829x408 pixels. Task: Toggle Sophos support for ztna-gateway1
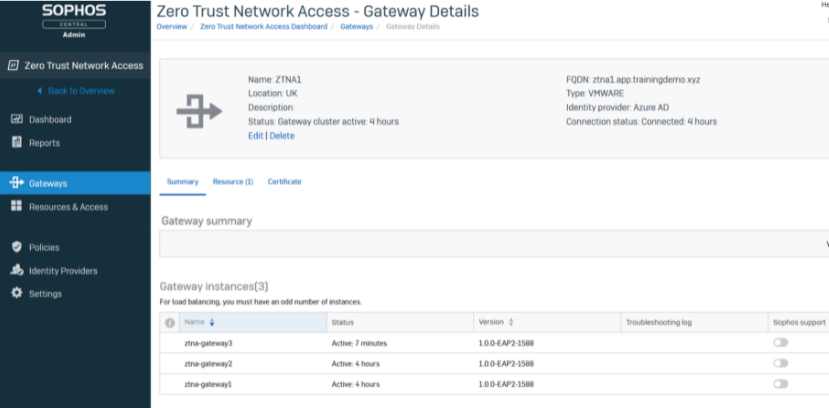coord(780,384)
